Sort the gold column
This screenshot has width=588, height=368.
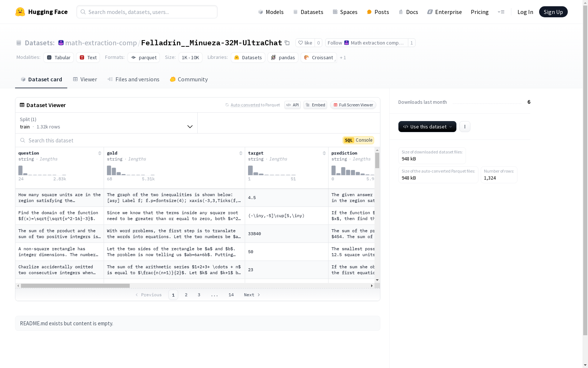(241, 153)
